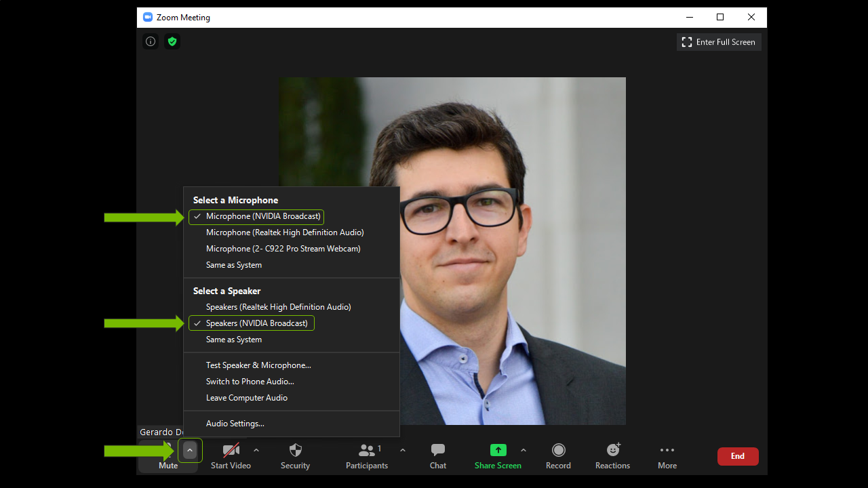
Task: Select Speakers (Realtek High Definition Audio)
Action: [278, 307]
